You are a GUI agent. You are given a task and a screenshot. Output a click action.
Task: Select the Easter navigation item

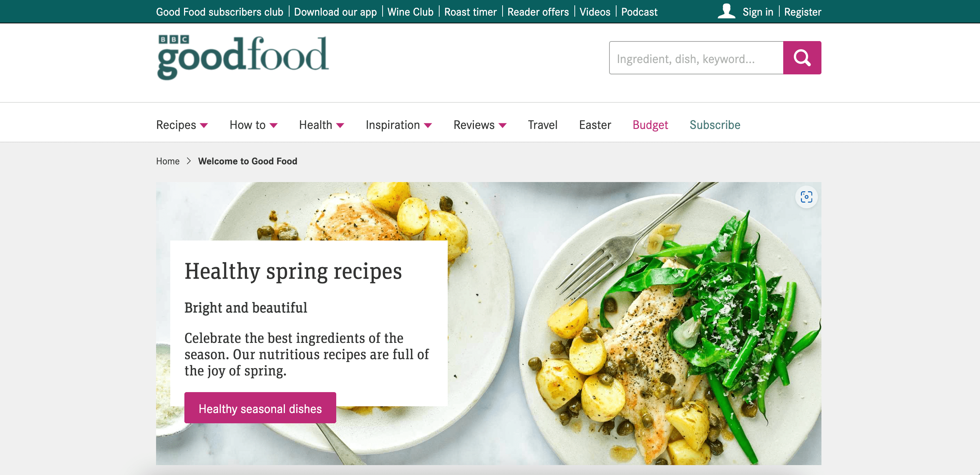coord(595,125)
